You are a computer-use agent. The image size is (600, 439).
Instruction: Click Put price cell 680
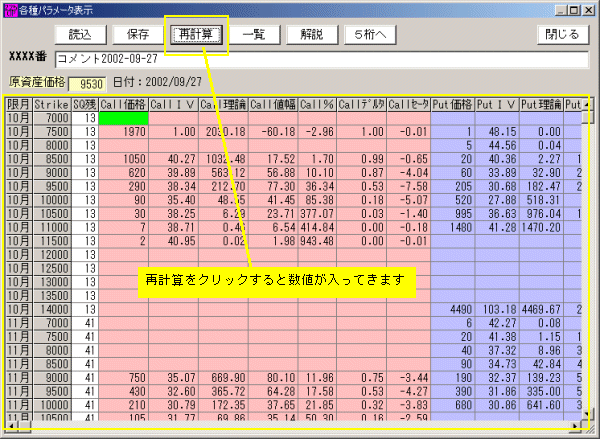[453, 405]
